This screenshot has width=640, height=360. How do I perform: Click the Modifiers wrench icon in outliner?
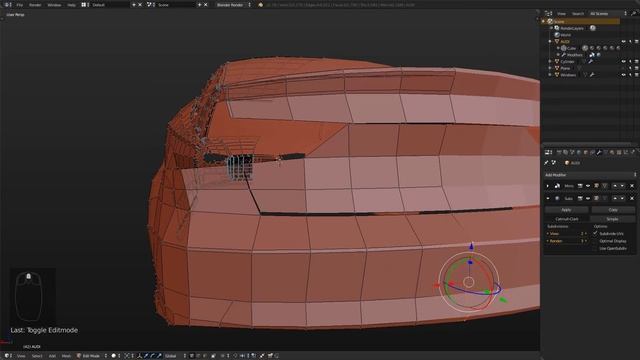564,55
